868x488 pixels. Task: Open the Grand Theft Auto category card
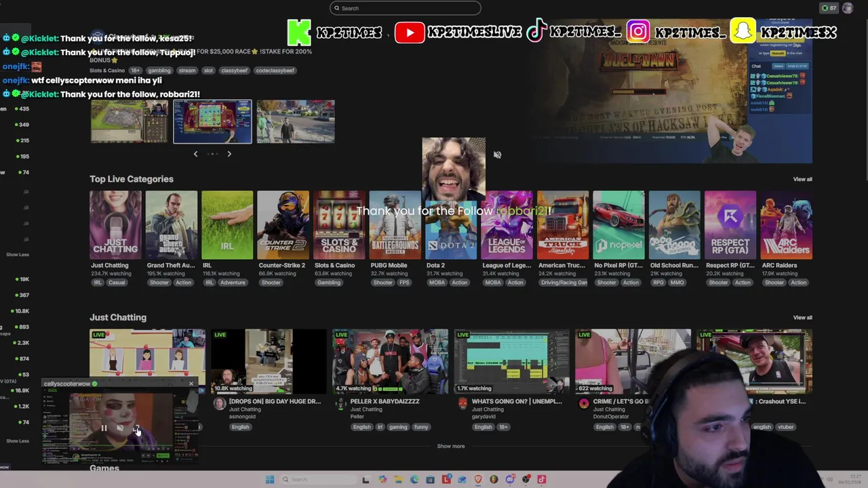point(172,225)
